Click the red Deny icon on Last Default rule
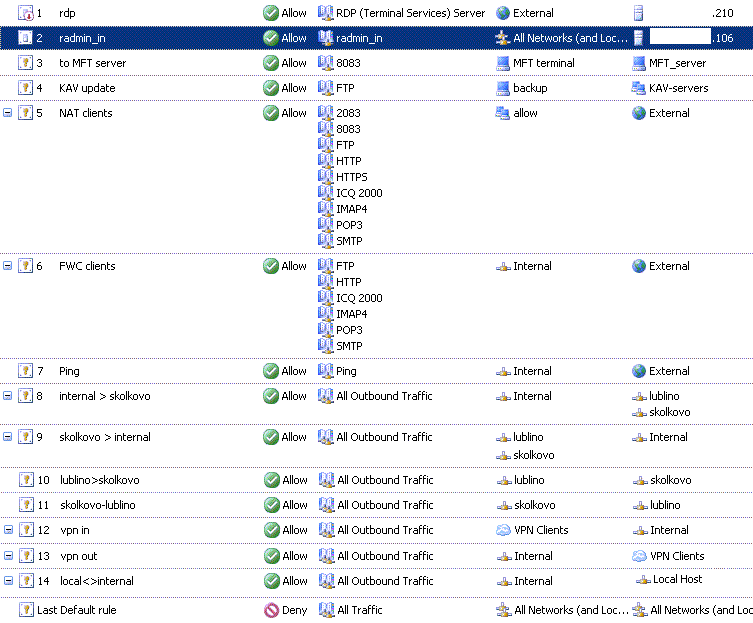This screenshot has width=753, height=623. 270,609
